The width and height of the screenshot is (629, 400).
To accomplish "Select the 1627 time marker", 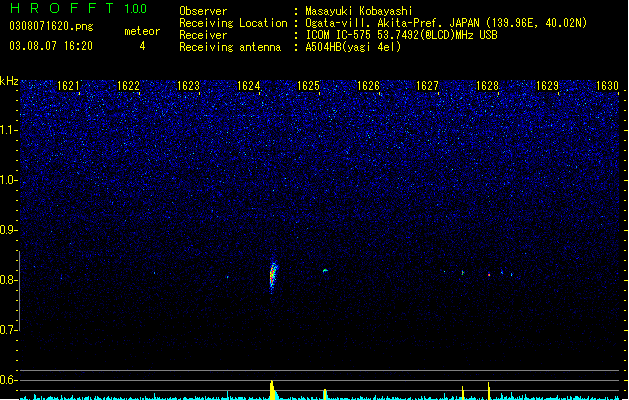I will pyautogui.click(x=427, y=86).
